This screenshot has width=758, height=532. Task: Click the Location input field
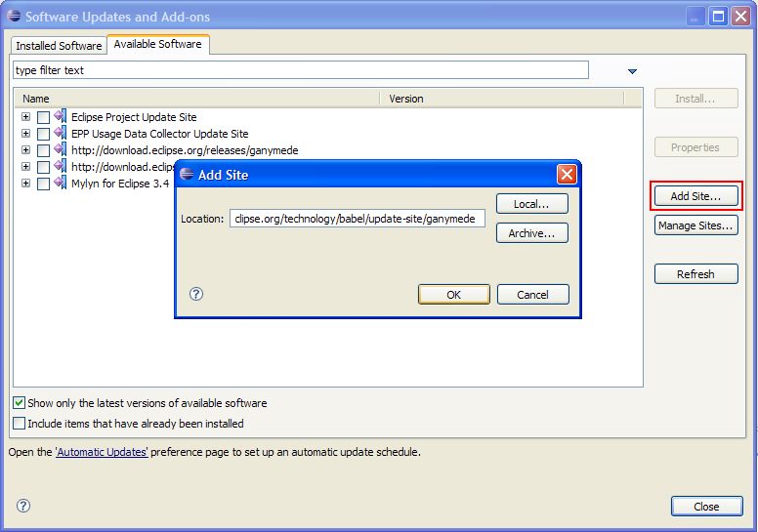coord(358,219)
